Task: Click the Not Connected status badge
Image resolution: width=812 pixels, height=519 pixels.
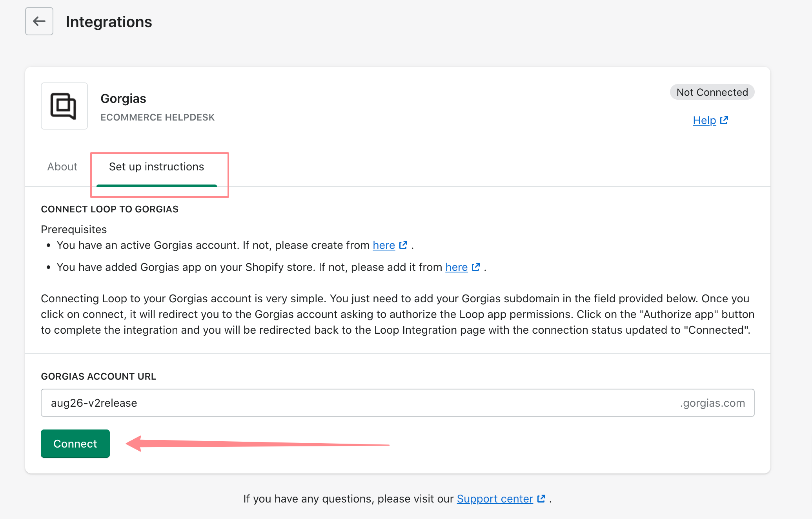Action: tap(712, 92)
